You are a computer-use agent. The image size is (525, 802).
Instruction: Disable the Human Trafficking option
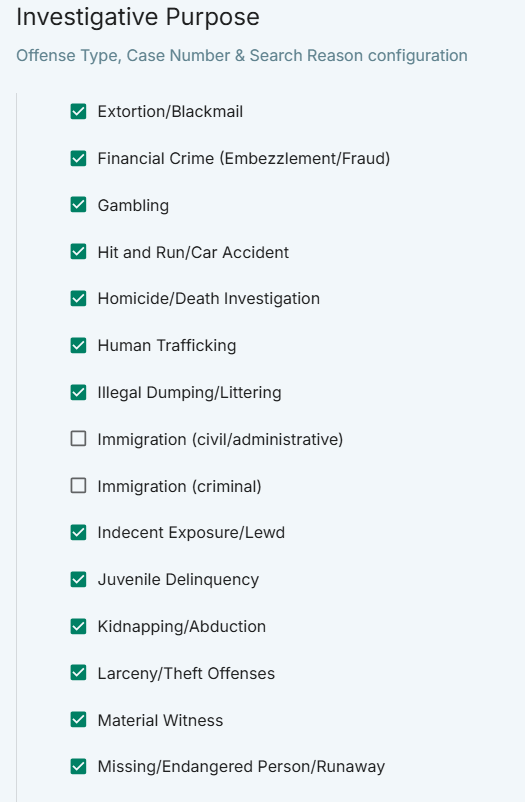pos(78,345)
